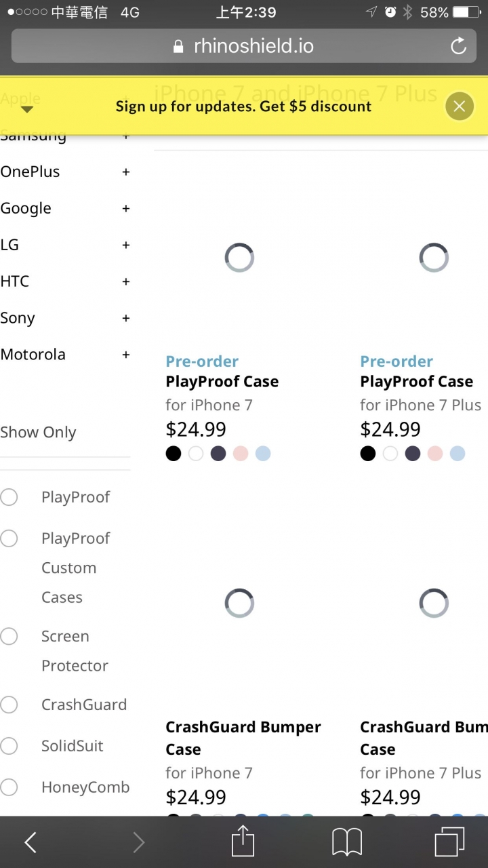Select the PlayProof filter radio button
The image size is (488, 868).
[x=9, y=497]
